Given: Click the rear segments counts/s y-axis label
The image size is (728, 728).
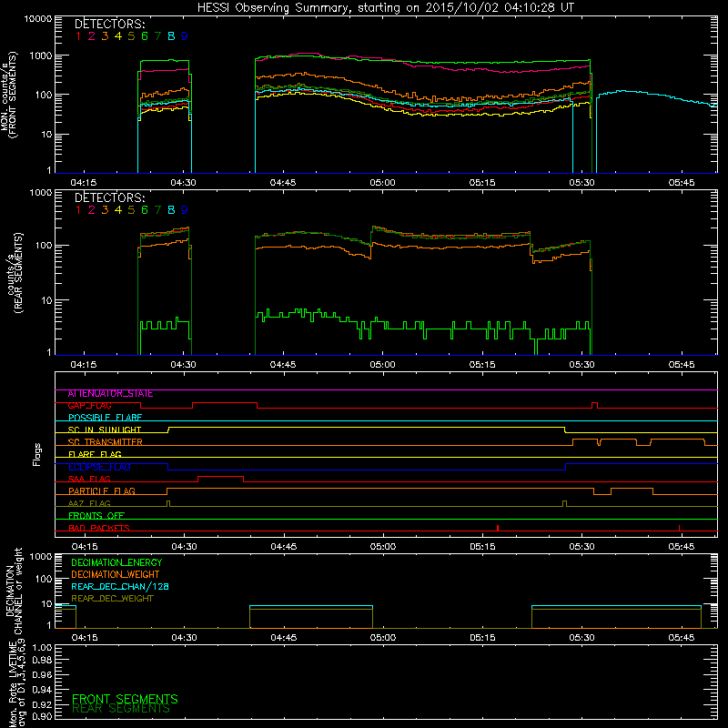Looking at the screenshot, I should tap(15, 273).
